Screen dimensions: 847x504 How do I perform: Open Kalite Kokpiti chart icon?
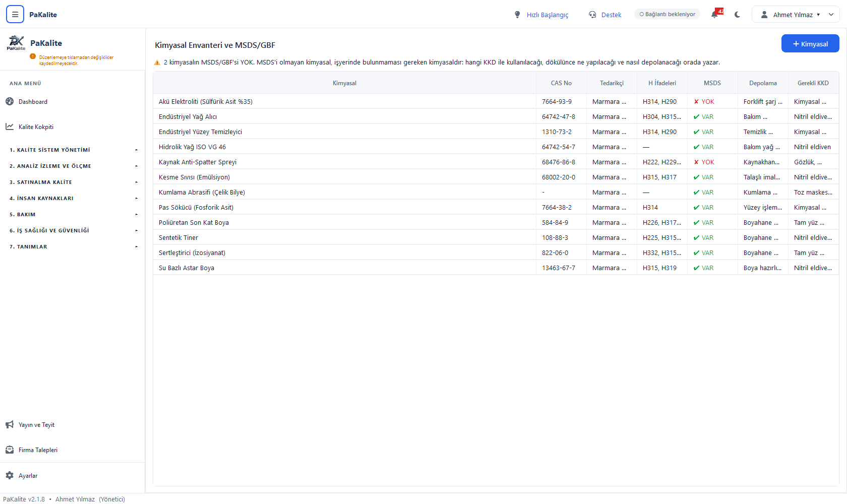pyautogui.click(x=10, y=127)
